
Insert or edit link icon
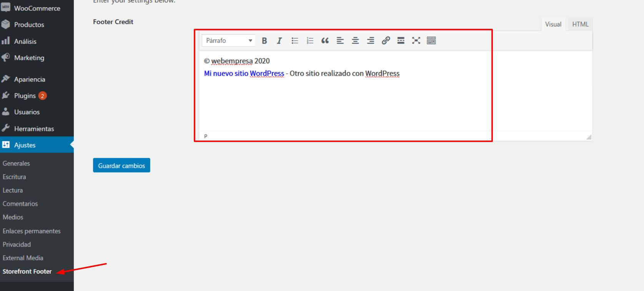coord(386,41)
